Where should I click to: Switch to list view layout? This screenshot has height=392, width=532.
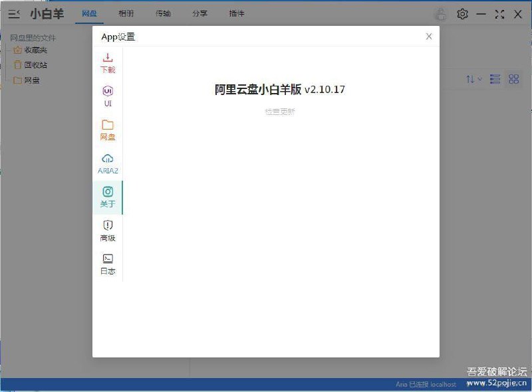click(x=495, y=78)
